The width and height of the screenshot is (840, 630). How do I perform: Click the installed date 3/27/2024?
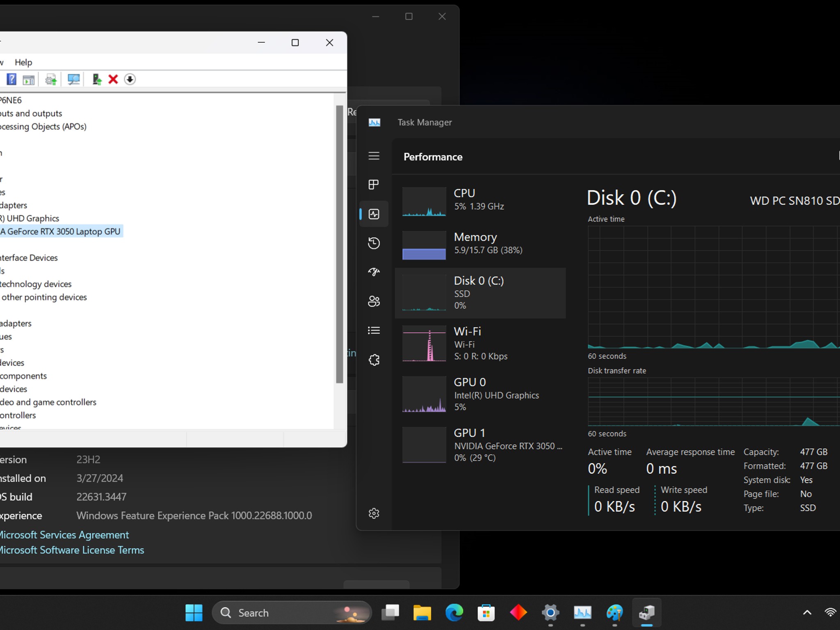(100, 478)
